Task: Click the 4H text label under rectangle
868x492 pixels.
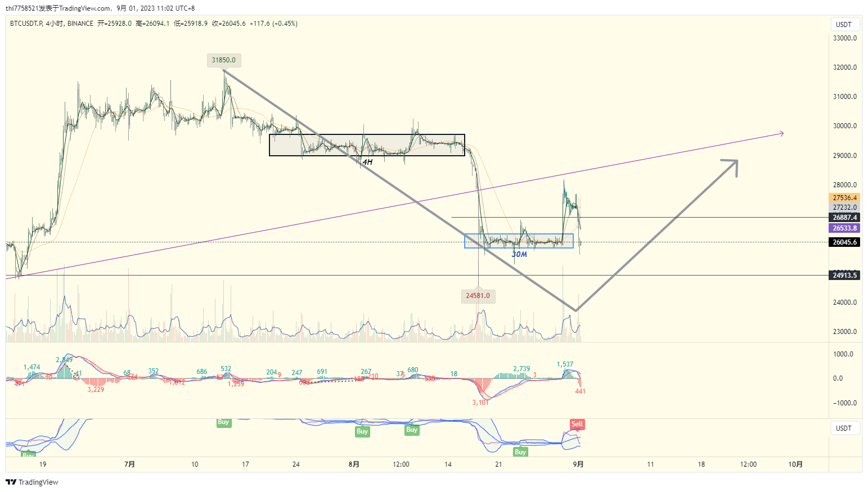Action: (x=367, y=162)
